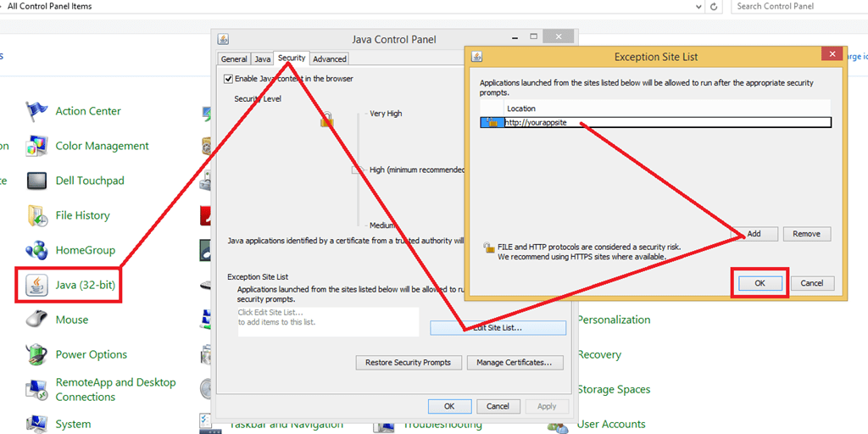Click Restore Security Prompts
This screenshot has height=434, width=868.
tap(408, 363)
